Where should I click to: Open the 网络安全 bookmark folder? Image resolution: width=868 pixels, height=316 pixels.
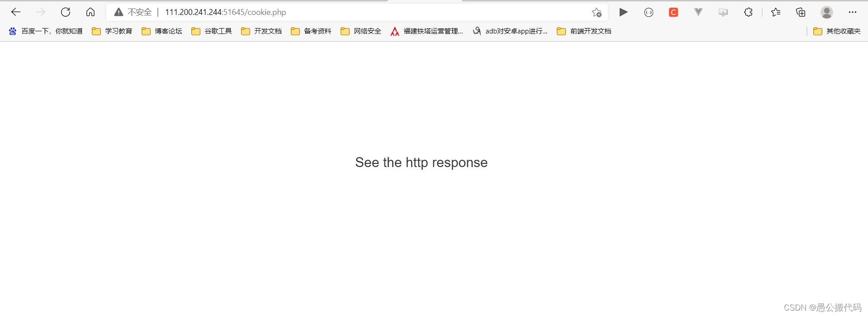pyautogui.click(x=361, y=31)
